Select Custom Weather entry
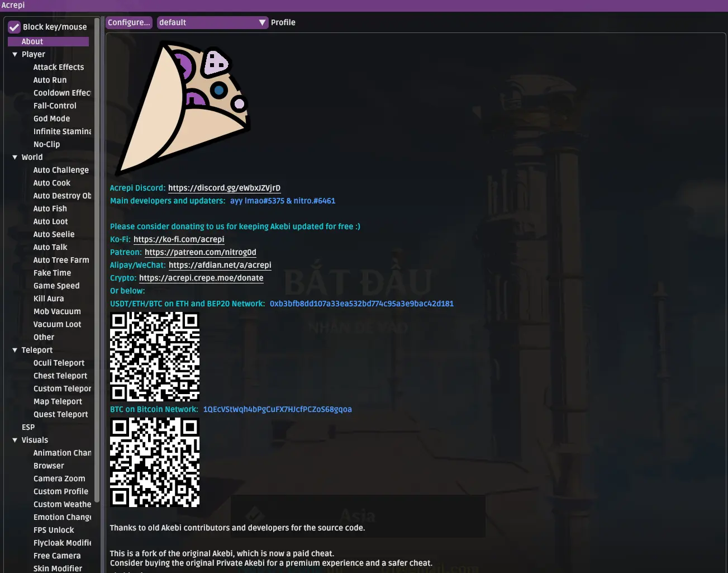Image resolution: width=728 pixels, height=573 pixels. click(62, 504)
